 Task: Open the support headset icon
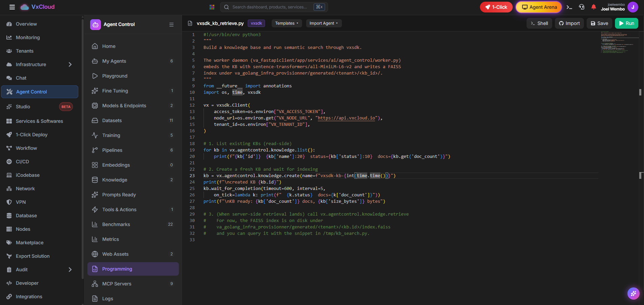click(582, 7)
